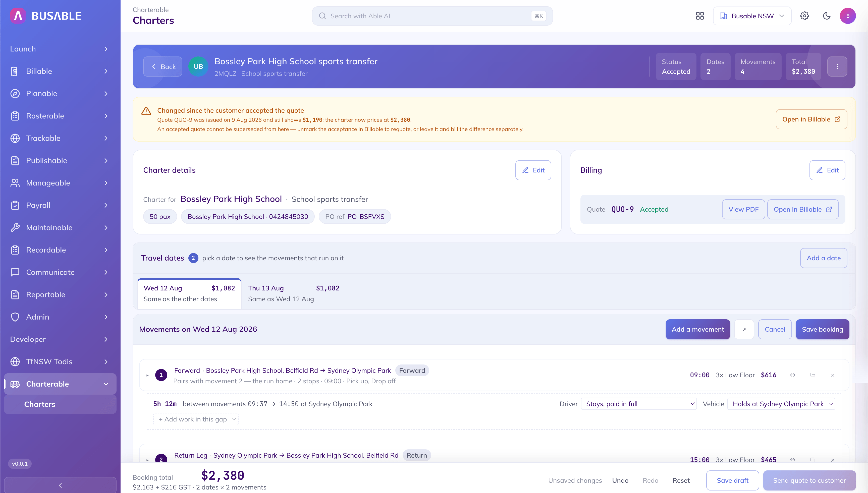Swap direction icon on Return Leg row
Image resolution: width=868 pixels, height=493 pixels.
(792, 460)
